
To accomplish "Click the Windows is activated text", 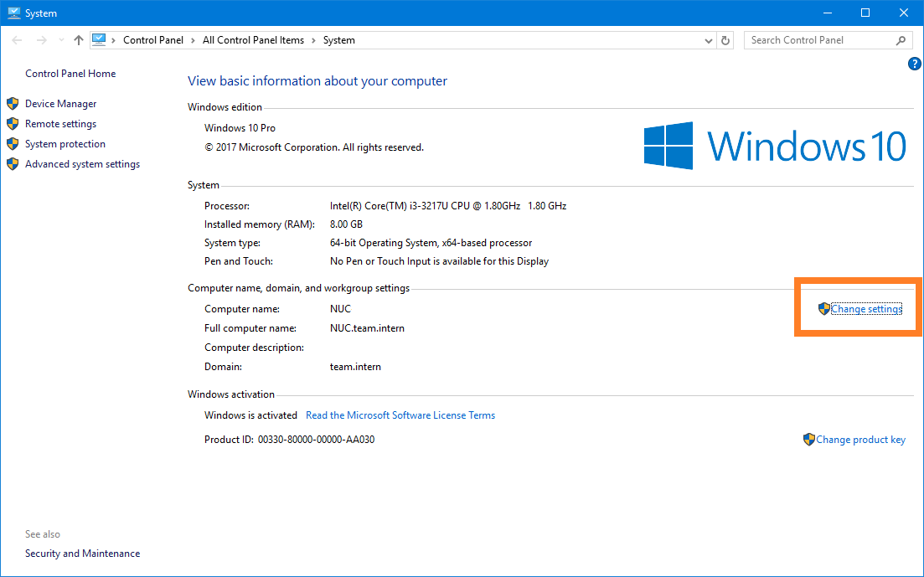I will coord(250,415).
